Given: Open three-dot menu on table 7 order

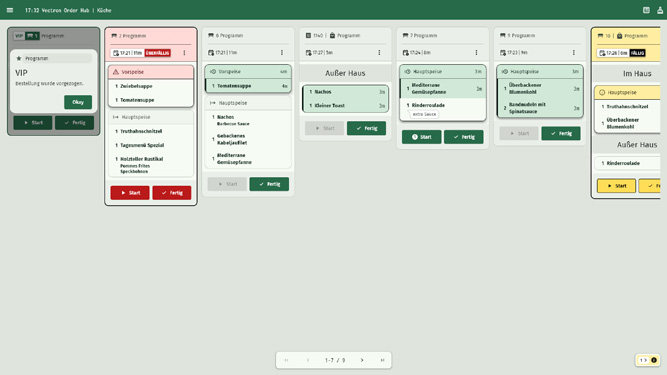Looking at the screenshot, I should (x=476, y=53).
